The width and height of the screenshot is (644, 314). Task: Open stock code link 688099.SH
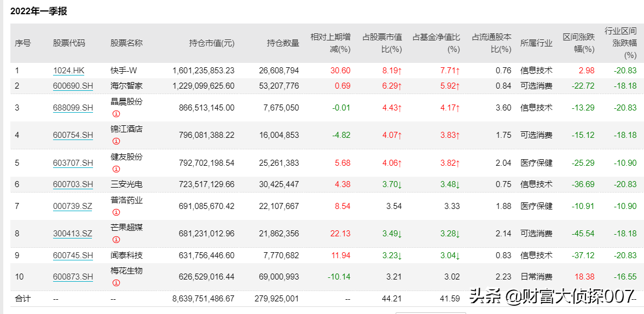tap(73, 108)
